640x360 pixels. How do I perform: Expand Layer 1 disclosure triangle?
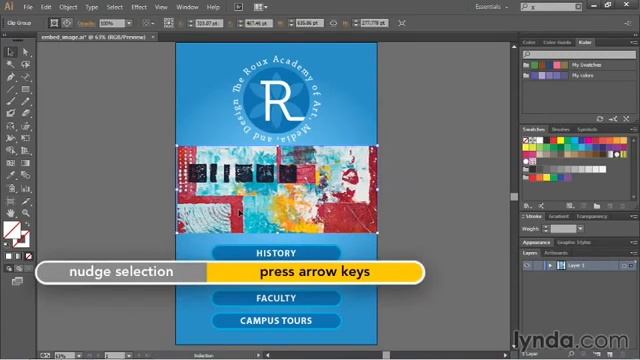coord(550,266)
